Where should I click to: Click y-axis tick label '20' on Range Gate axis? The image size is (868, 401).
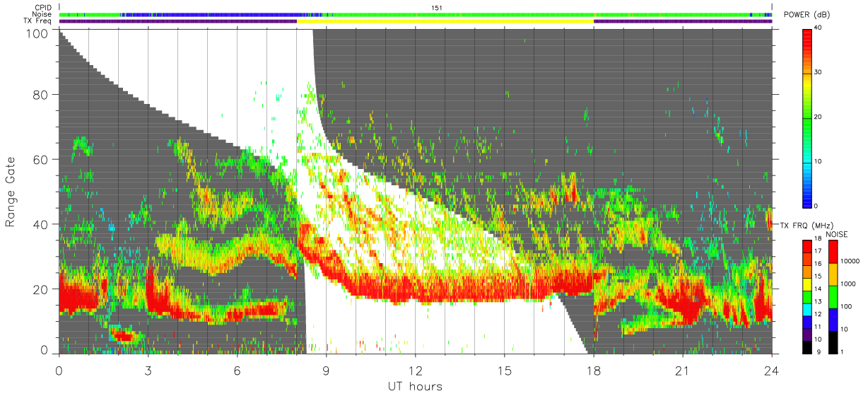41,289
